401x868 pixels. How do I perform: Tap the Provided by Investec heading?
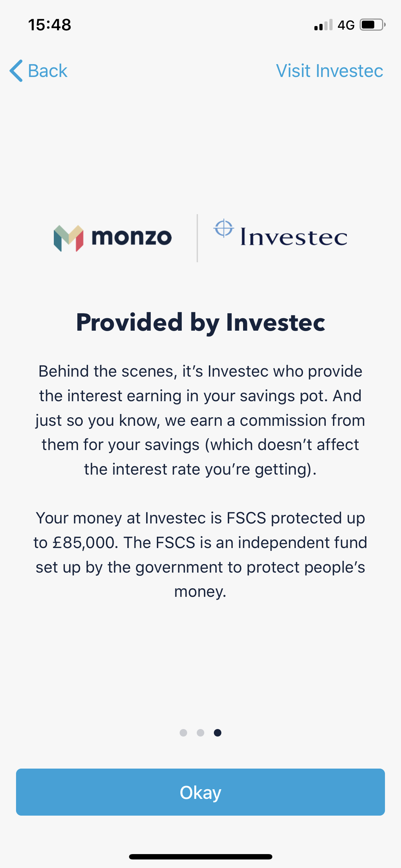pos(200,322)
